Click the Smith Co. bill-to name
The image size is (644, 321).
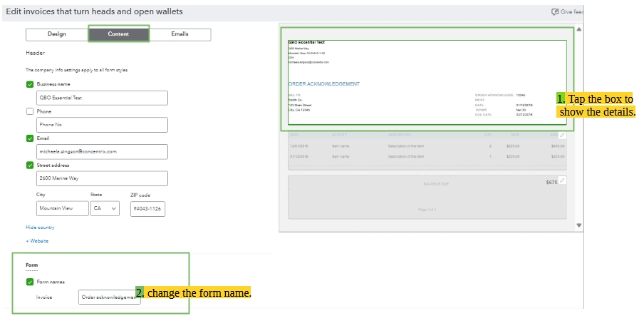pos(296,100)
